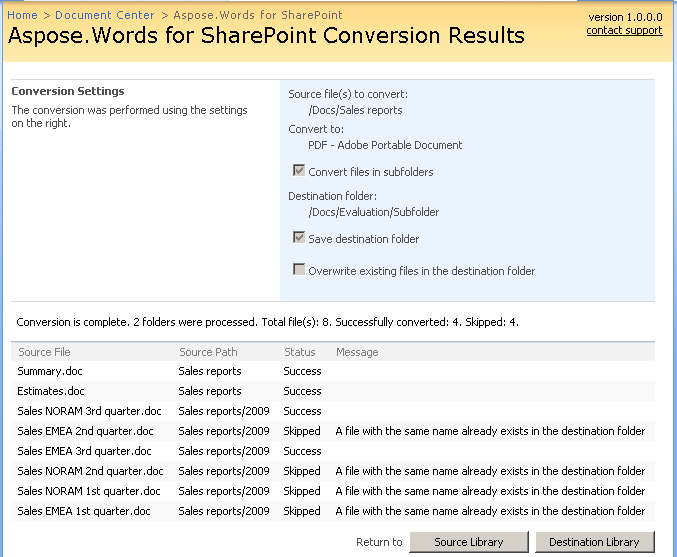This screenshot has height=557, width=677.
Task: Select Sales NORAM 1st quarter.doc
Action: [x=89, y=491]
